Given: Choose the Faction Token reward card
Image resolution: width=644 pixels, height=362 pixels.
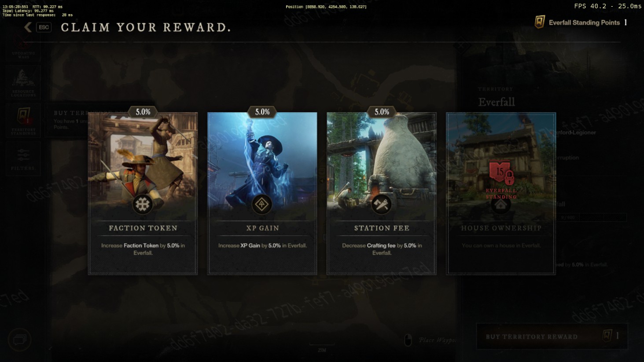Looking at the screenshot, I should click(x=143, y=194).
